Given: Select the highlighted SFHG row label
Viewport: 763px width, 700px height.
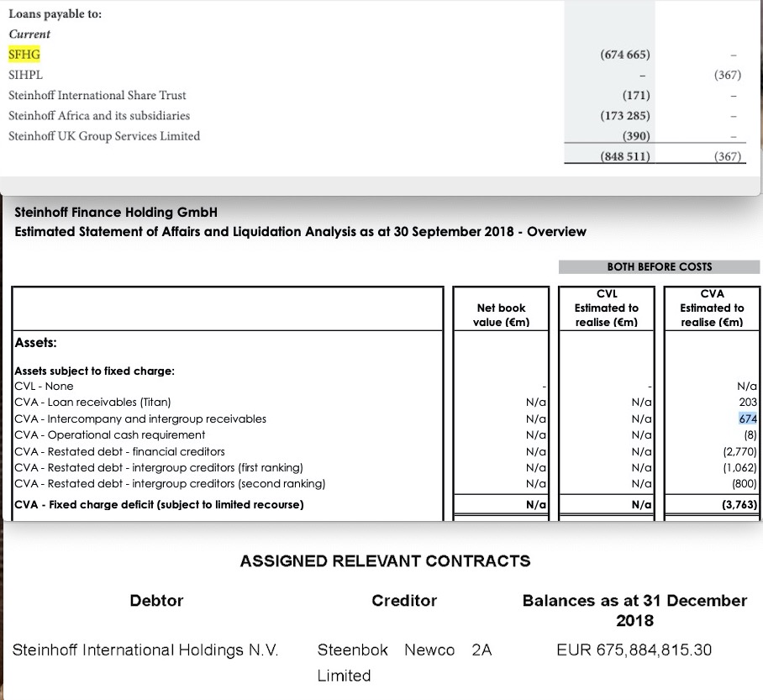Looking at the screenshot, I should point(25,53).
